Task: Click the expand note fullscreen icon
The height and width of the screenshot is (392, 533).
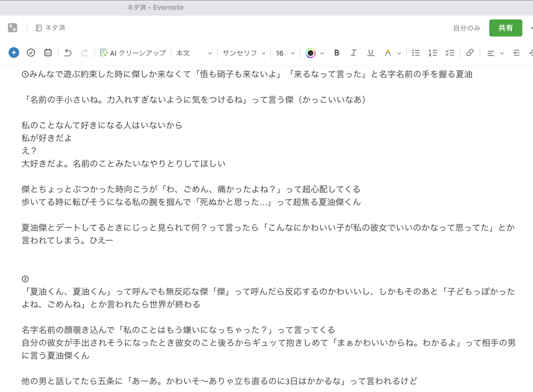Action: point(12,28)
